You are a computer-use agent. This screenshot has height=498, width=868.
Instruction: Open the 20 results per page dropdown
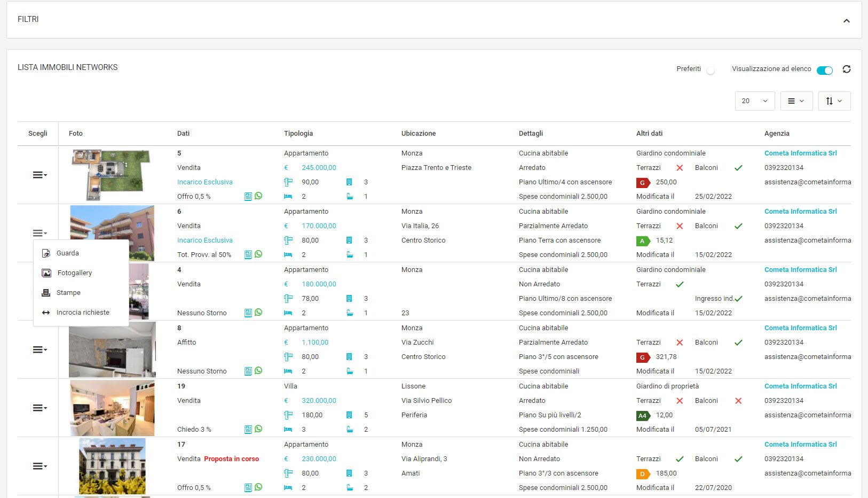pos(754,101)
